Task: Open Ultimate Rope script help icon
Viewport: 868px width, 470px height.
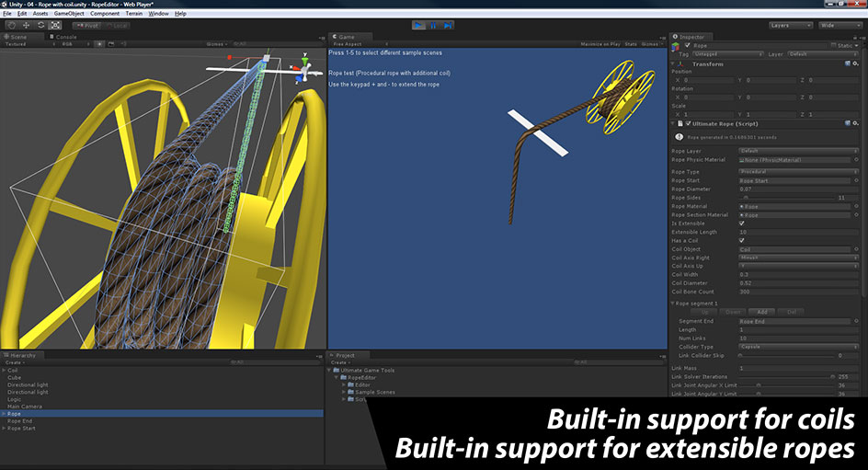Action: tap(848, 123)
